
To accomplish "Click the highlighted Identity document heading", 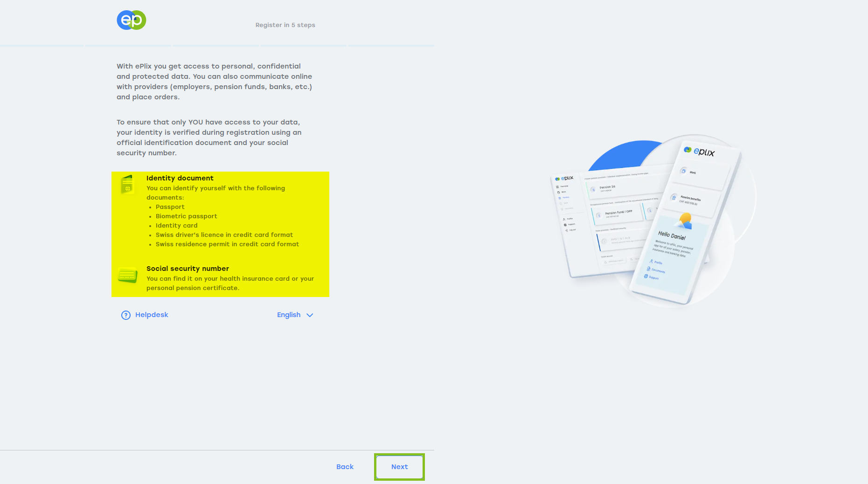I will point(180,178).
